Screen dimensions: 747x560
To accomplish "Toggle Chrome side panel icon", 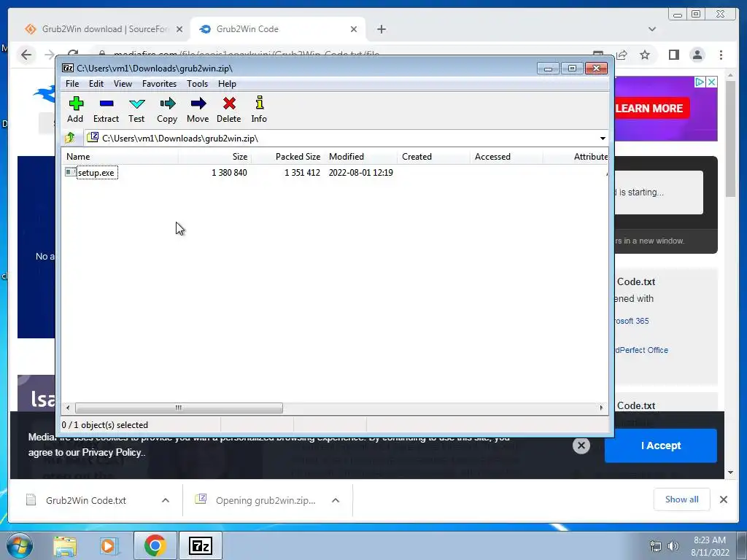I will coord(673,55).
